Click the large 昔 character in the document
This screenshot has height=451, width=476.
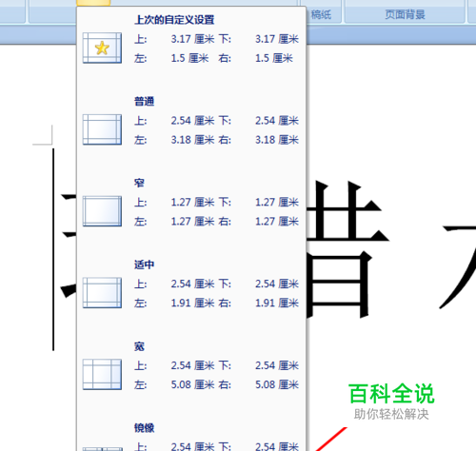tap(347, 249)
